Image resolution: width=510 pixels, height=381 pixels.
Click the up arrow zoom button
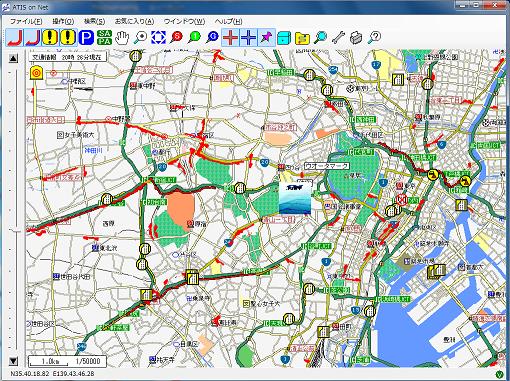tap(13, 59)
